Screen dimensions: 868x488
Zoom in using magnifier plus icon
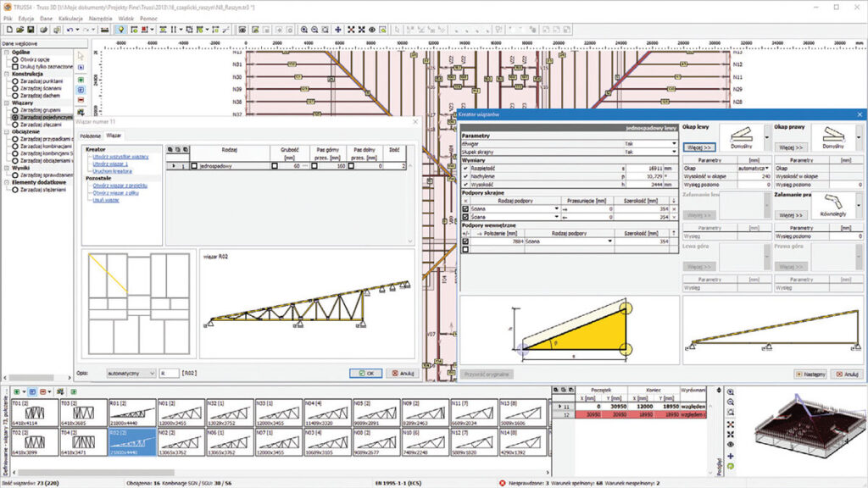click(x=304, y=30)
